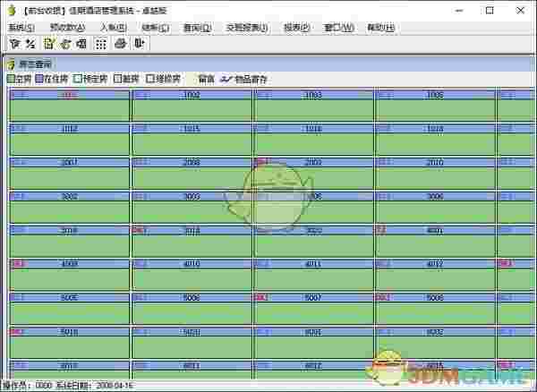537x392 pixels.
Task: Select room 5020 card
Action: (x=192, y=343)
